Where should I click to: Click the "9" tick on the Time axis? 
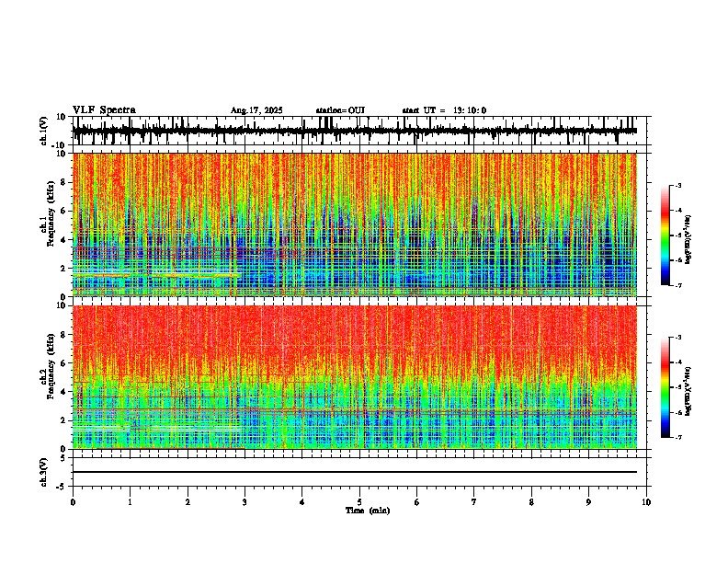588,502
